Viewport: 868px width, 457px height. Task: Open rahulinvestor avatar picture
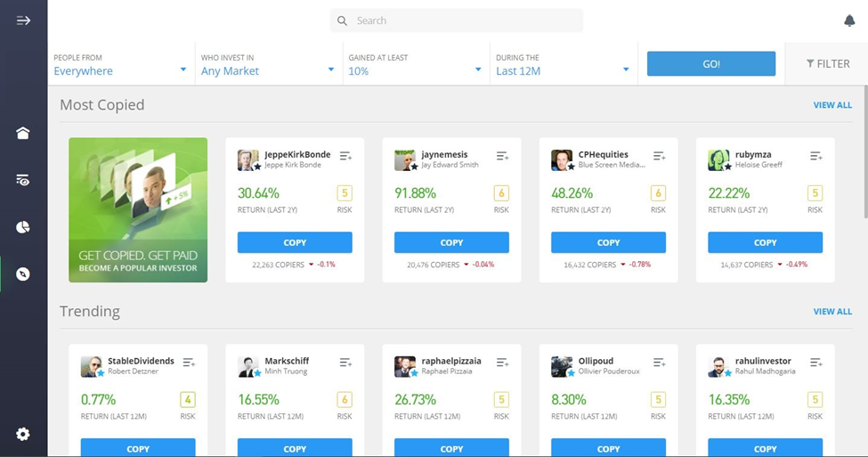coord(719,367)
